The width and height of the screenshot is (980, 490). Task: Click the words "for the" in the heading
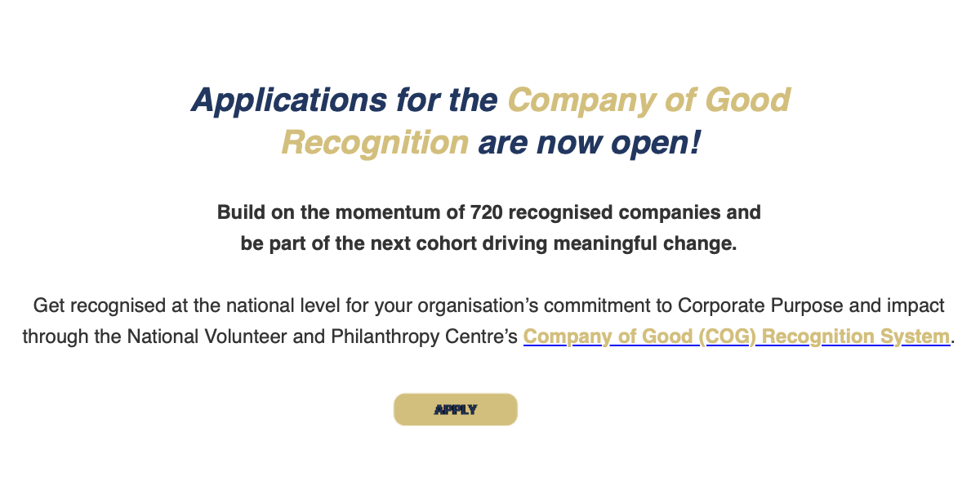(x=447, y=100)
